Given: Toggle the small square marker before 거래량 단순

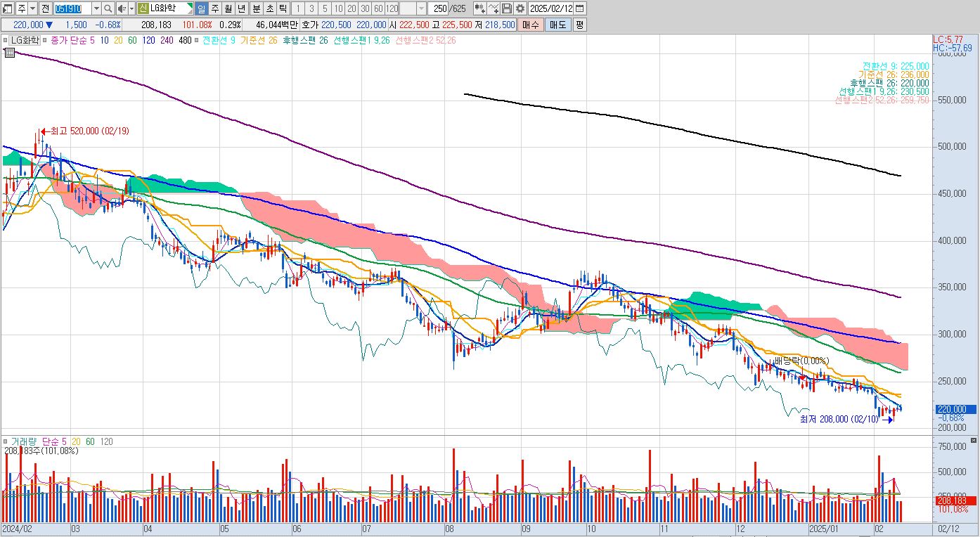Looking at the screenshot, I should tap(6, 441).
